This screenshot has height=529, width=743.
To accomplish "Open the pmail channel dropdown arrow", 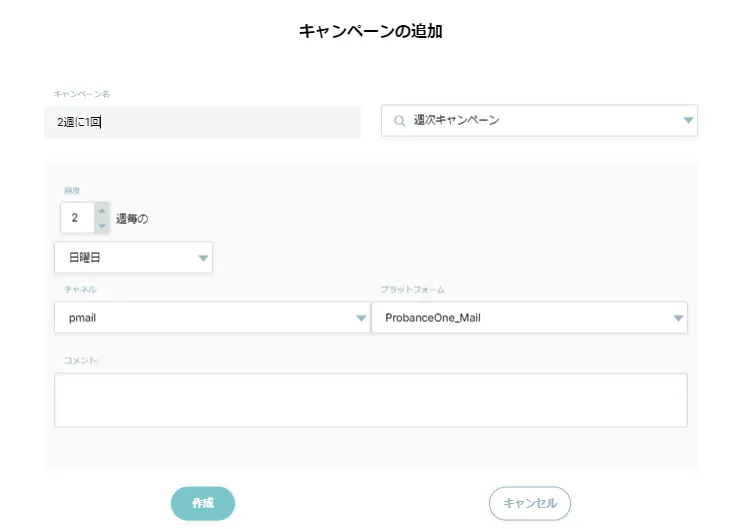I will click(x=361, y=319).
